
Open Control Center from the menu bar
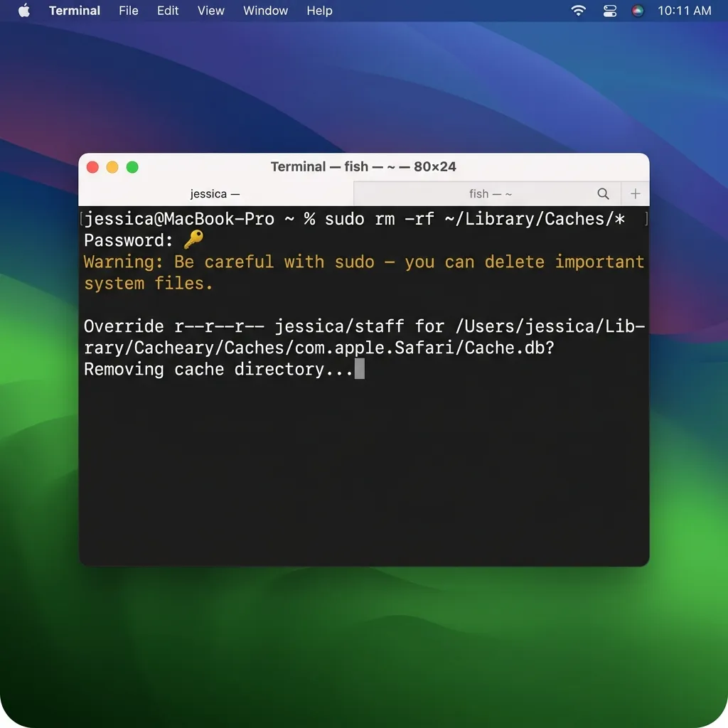[x=609, y=10]
